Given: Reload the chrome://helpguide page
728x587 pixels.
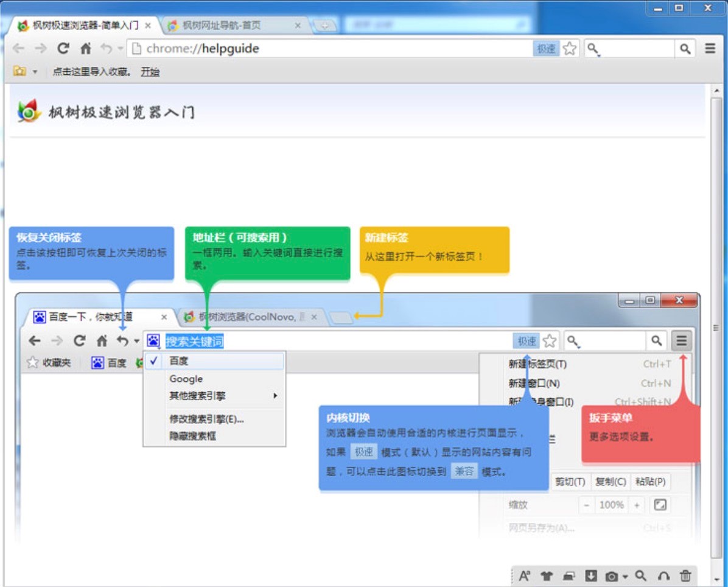Looking at the screenshot, I should point(63,48).
